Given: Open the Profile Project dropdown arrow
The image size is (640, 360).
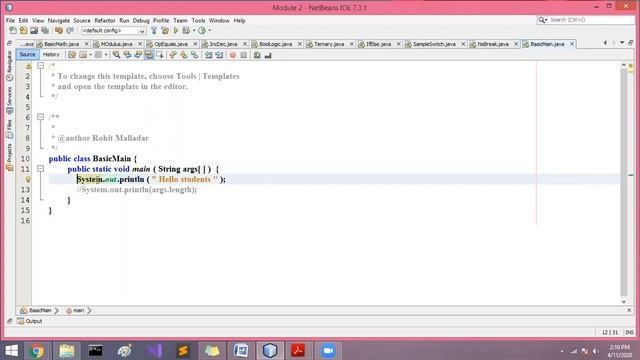Looking at the screenshot, I should coord(210,31).
